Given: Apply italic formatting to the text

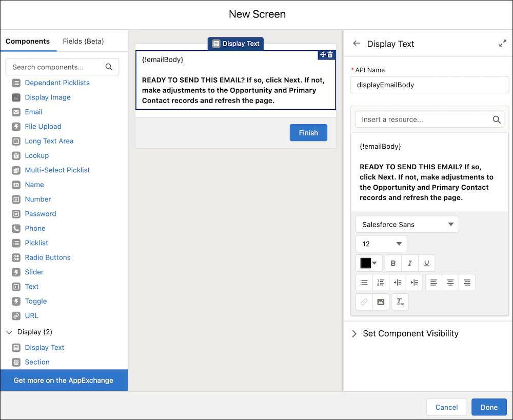Looking at the screenshot, I should click(410, 263).
